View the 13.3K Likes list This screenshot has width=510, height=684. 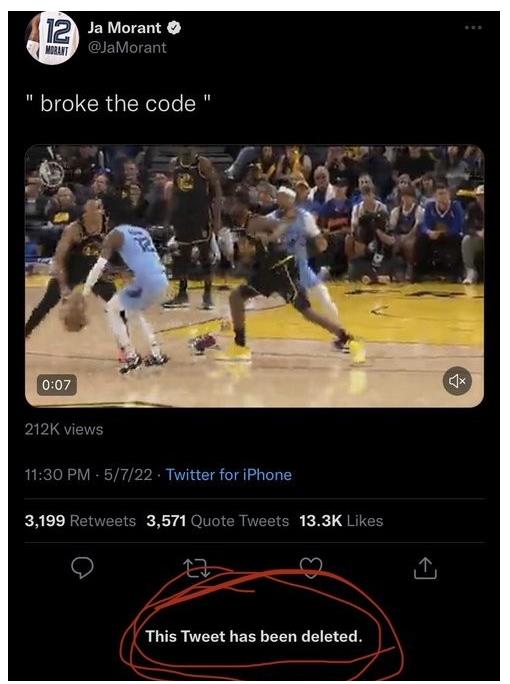pyautogui.click(x=341, y=521)
